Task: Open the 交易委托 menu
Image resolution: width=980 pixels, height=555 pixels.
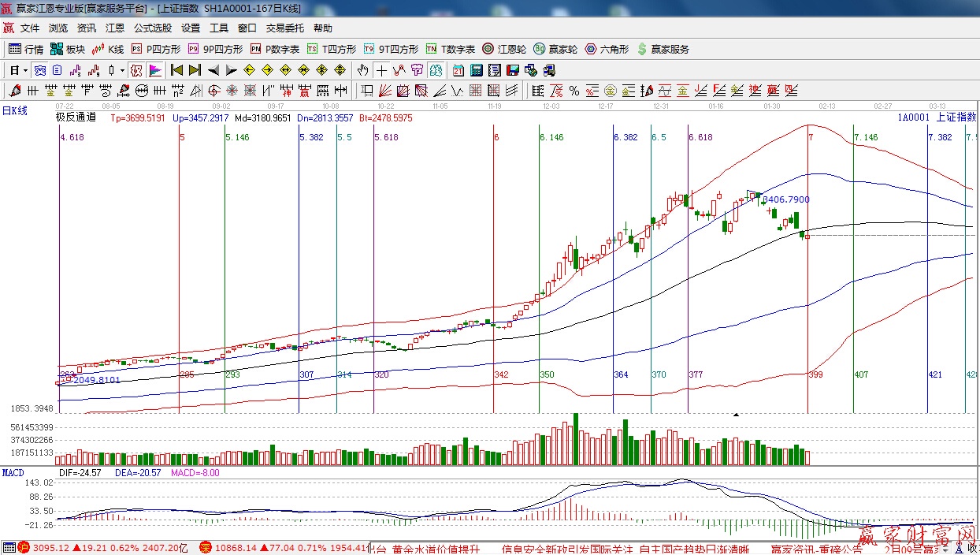Action: [284, 28]
